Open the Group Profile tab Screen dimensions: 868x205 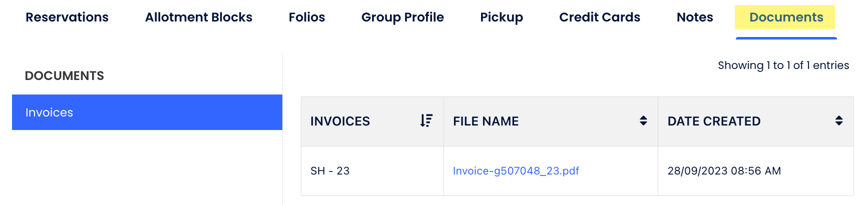[402, 17]
